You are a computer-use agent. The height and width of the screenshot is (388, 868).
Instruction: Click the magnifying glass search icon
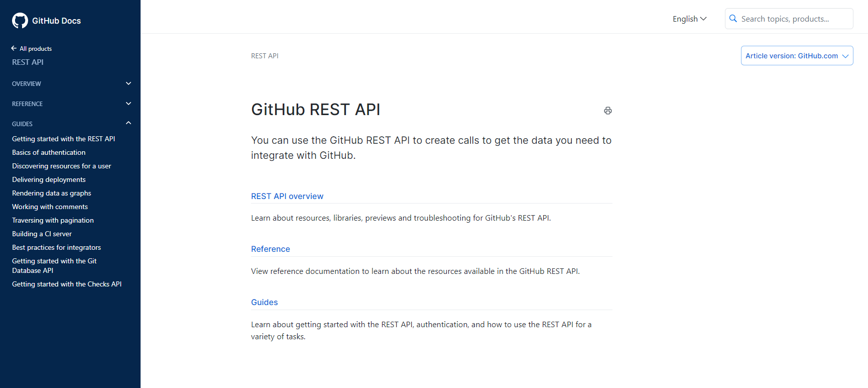click(733, 19)
